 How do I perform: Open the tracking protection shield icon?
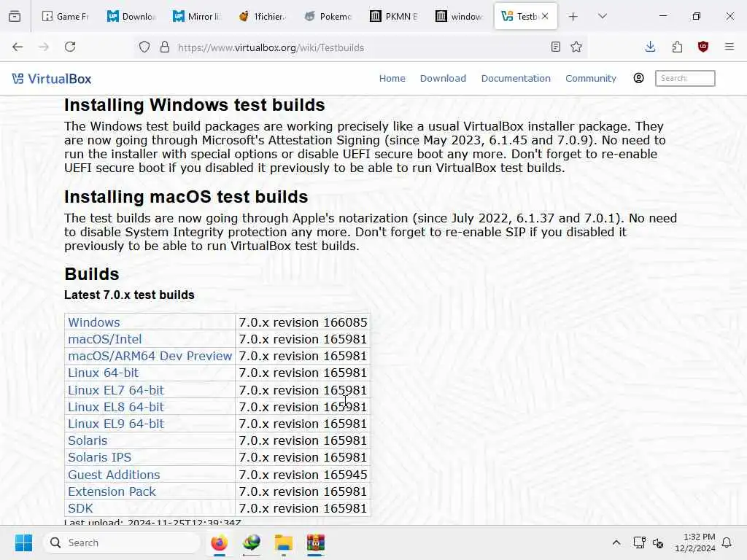point(144,47)
